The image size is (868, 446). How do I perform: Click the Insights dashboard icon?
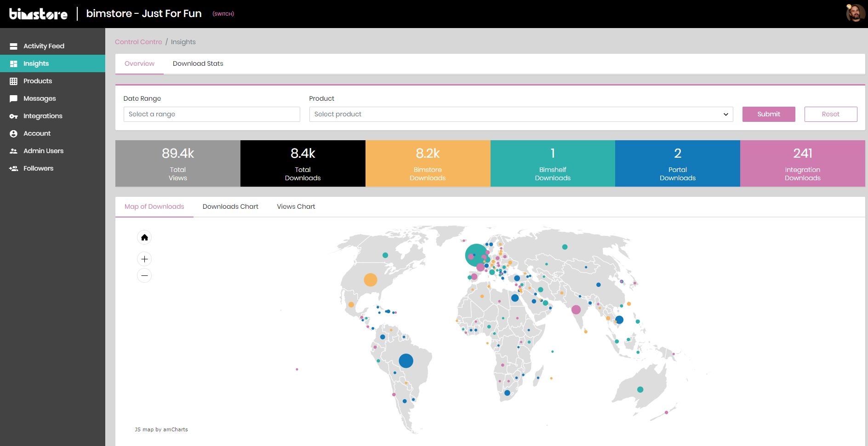(x=14, y=63)
